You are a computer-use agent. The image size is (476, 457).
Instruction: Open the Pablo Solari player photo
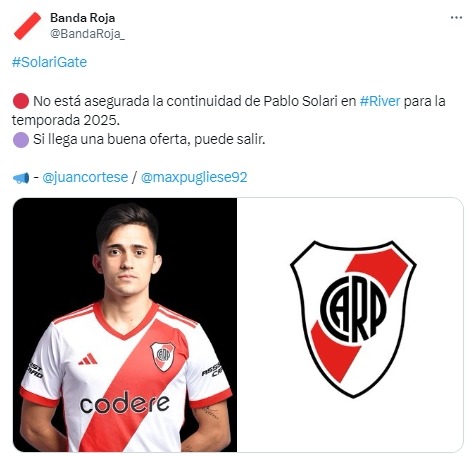125,325
